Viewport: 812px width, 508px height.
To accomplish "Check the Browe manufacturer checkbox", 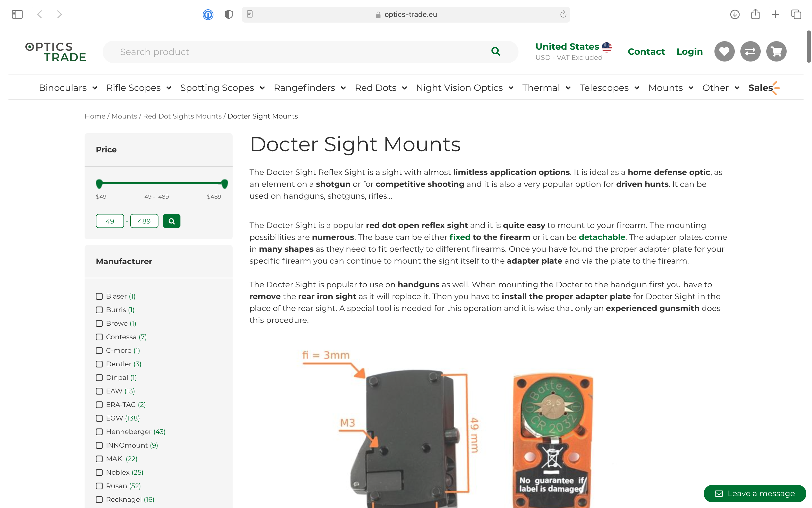I will tap(99, 323).
